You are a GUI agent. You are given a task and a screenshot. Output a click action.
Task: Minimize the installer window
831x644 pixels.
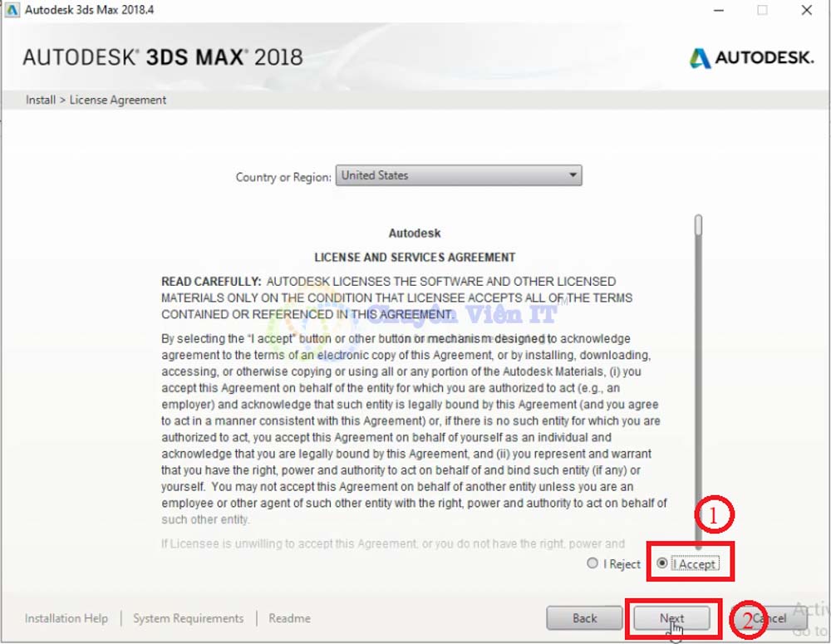720,9
